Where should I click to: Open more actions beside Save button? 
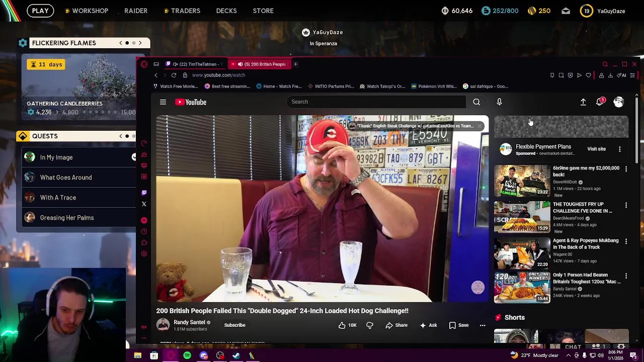click(x=482, y=325)
